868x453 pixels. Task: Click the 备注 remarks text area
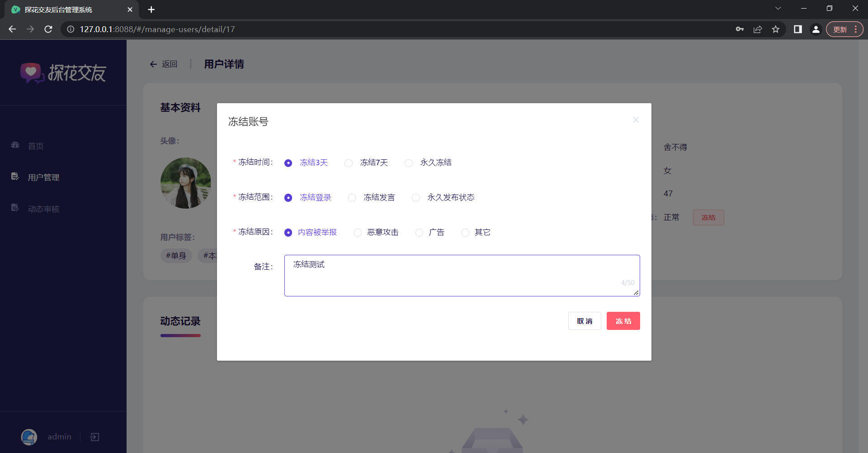[462, 276]
